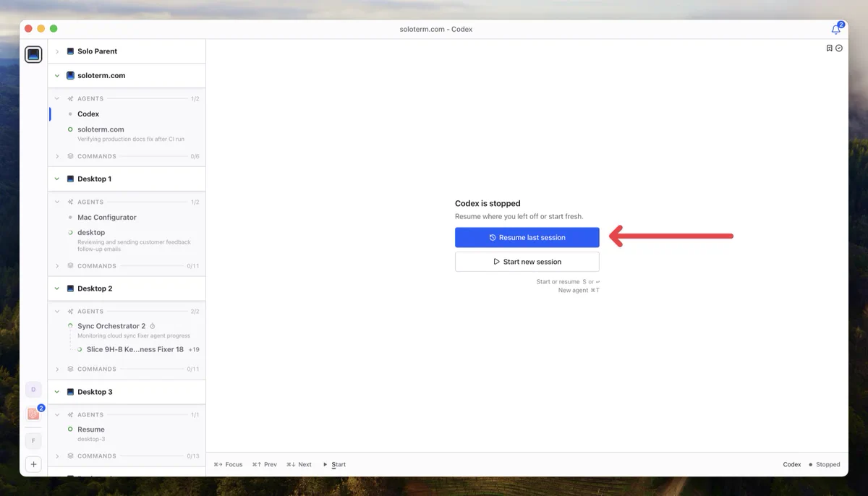Open the notifications bell icon
This screenshot has height=496, width=868.
(836, 30)
